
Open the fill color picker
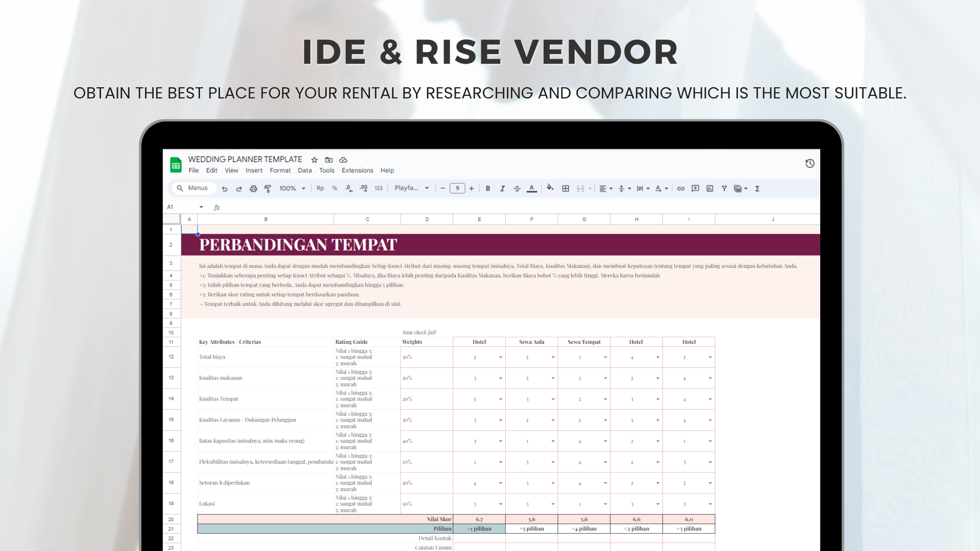pos(550,188)
